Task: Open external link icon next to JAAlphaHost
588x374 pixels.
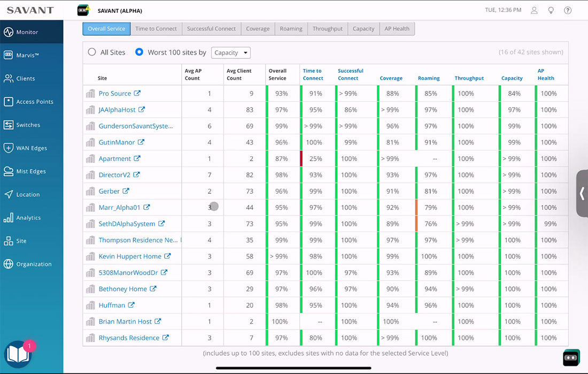Action: [x=141, y=110]
